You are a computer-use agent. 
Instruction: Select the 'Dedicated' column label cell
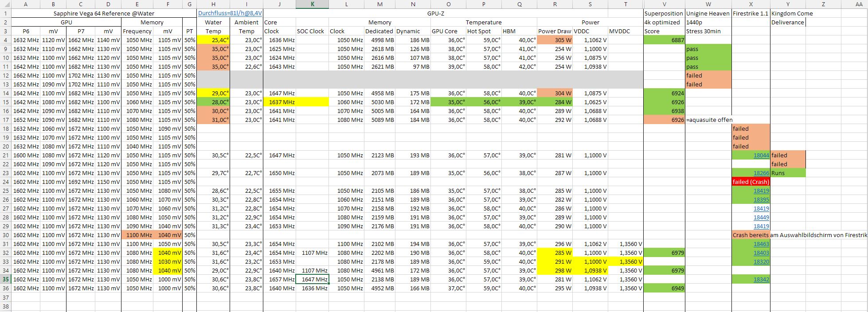pyautogui.click(x=379, y=31)
